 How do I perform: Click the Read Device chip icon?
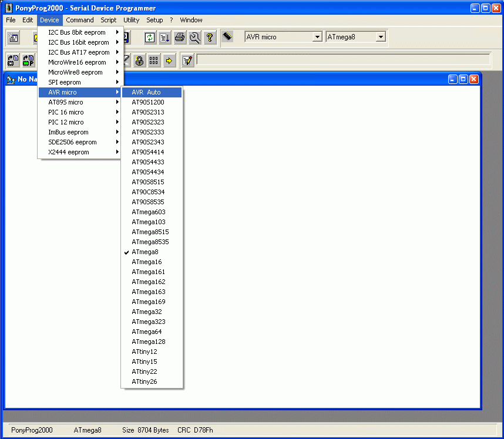[13, 60]
